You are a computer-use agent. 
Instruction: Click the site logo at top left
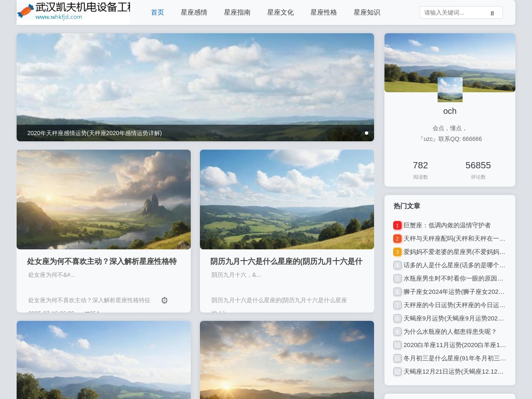74,12
